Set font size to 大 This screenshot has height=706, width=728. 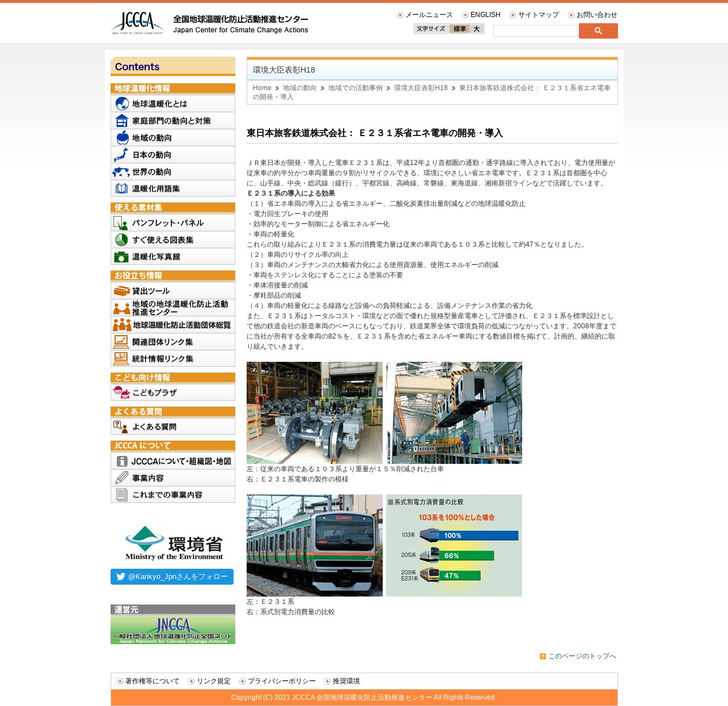pos(476,29)
